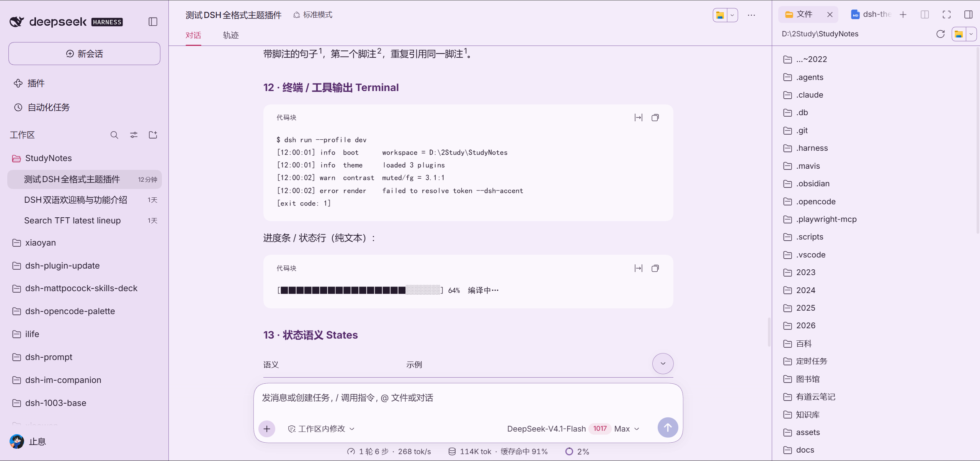
Task: Toggle the right sidebar panel
Action: pos(969,15)
